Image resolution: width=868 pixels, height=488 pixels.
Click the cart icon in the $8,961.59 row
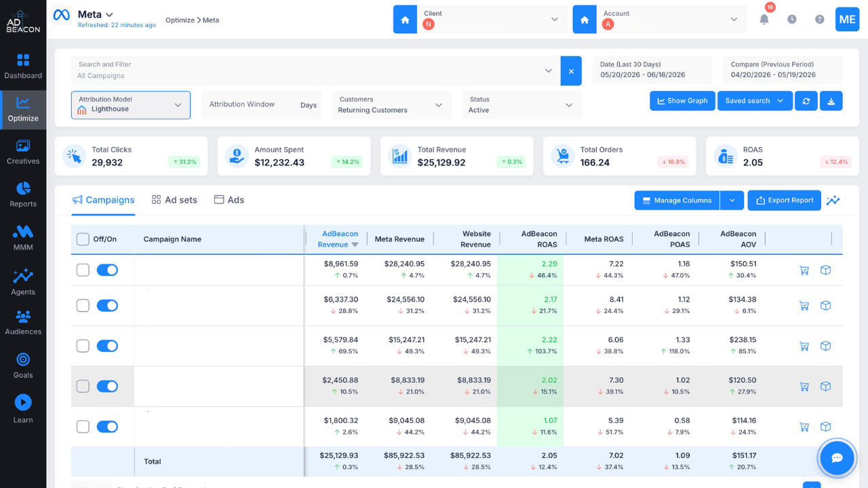(804, 270)
